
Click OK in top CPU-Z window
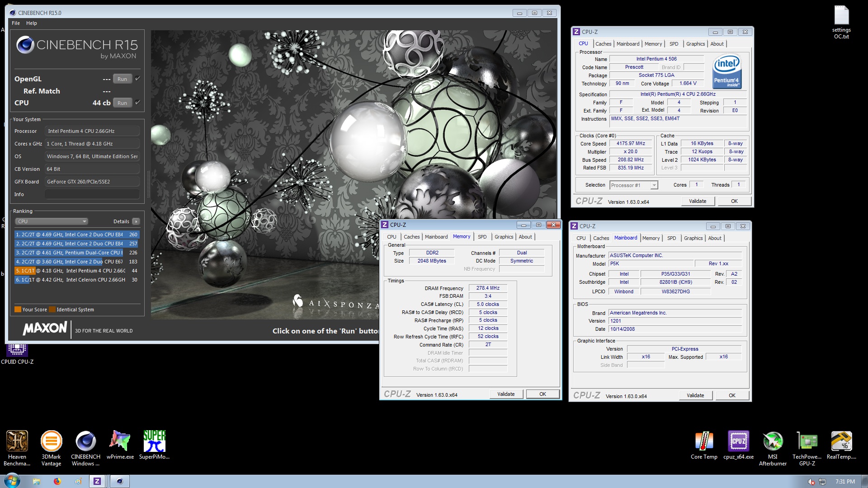[x=734, y=201]
